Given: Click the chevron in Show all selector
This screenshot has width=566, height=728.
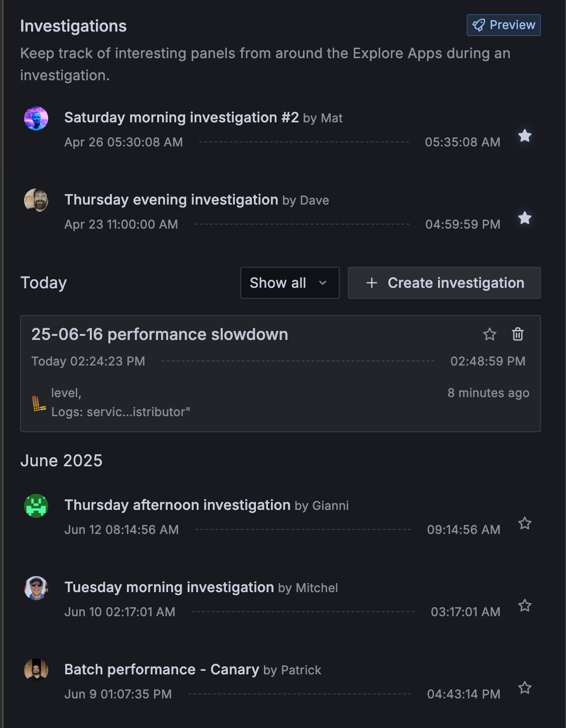Looking at the screenshot, I should [323, 283].
